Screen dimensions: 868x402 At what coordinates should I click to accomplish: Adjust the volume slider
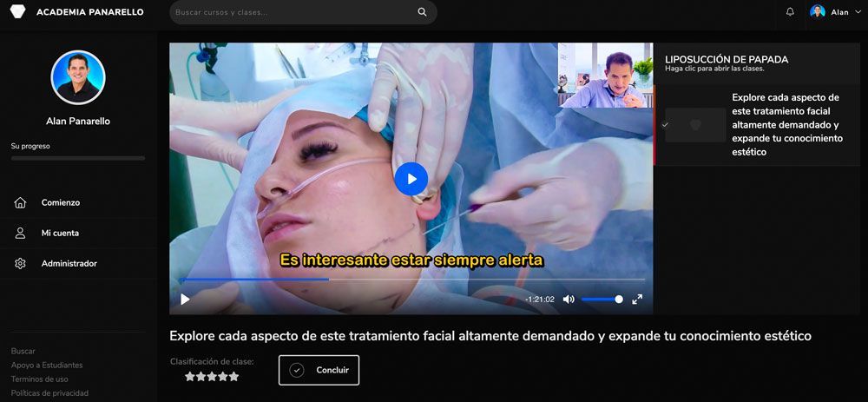click(x=602, y=299)
